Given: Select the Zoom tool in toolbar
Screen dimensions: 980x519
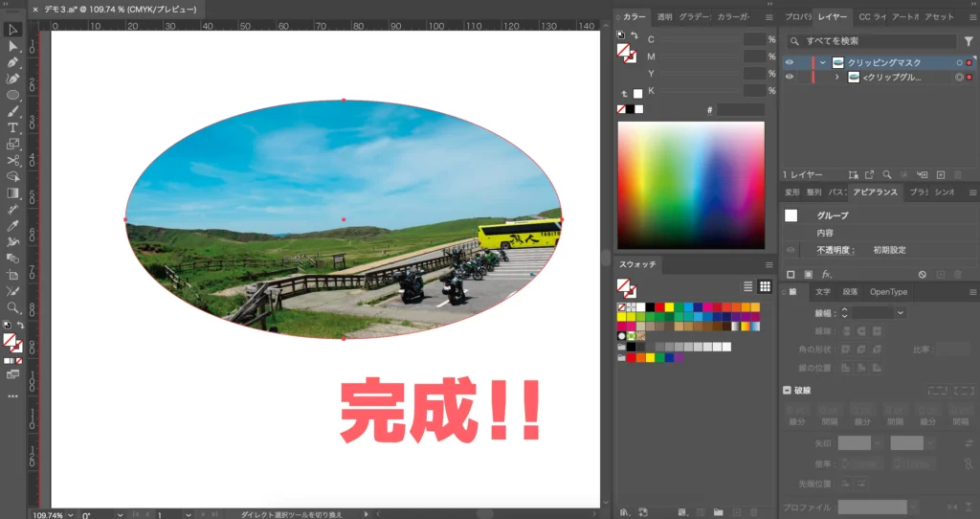Looking at the screenshot, I should (x=13, y=307).
